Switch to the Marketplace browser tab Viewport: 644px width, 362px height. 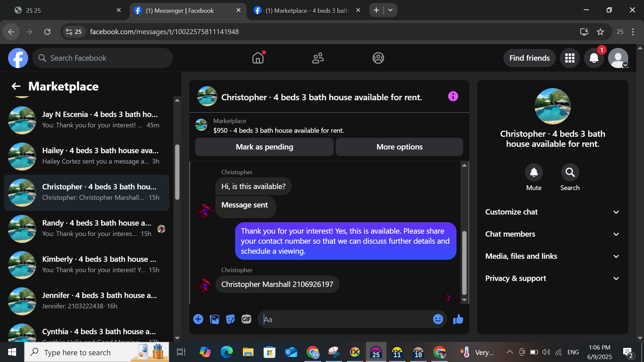pyautogui.click(x=307, y=10)
